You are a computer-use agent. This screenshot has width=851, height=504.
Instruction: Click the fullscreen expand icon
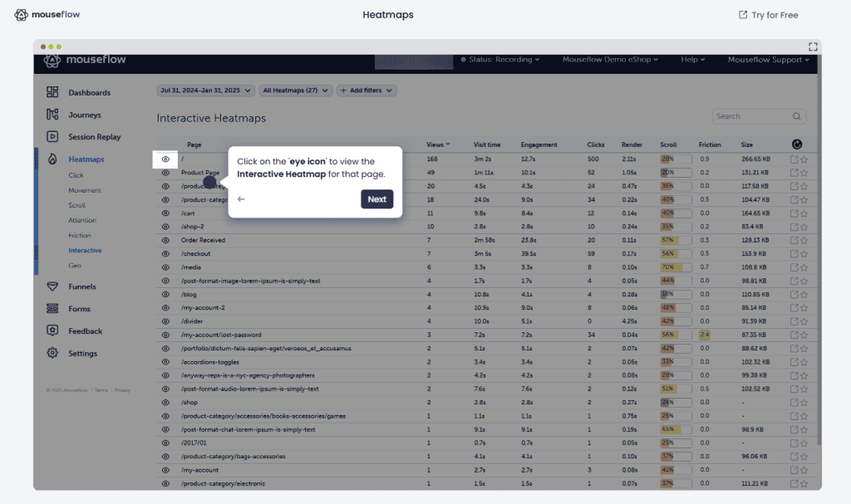click(813, 46)
